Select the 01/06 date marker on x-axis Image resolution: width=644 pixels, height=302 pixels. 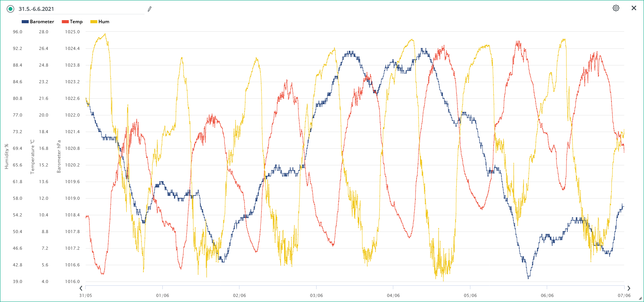162,295
